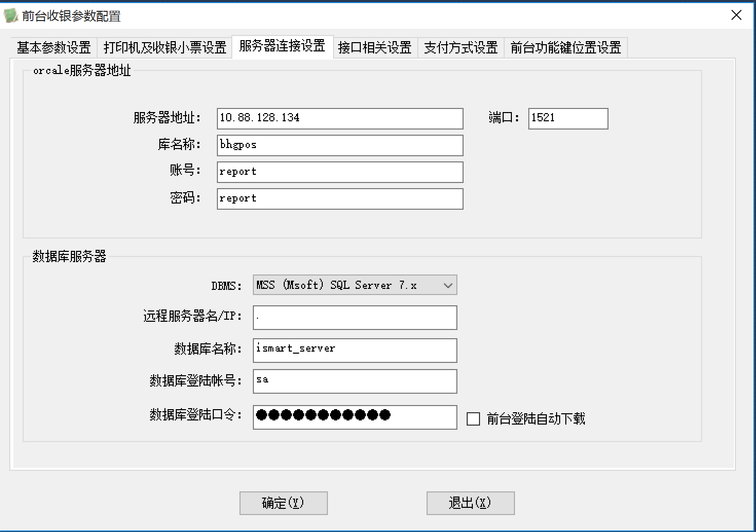Click the 远程服务器名/IP: label

[192, 316]
